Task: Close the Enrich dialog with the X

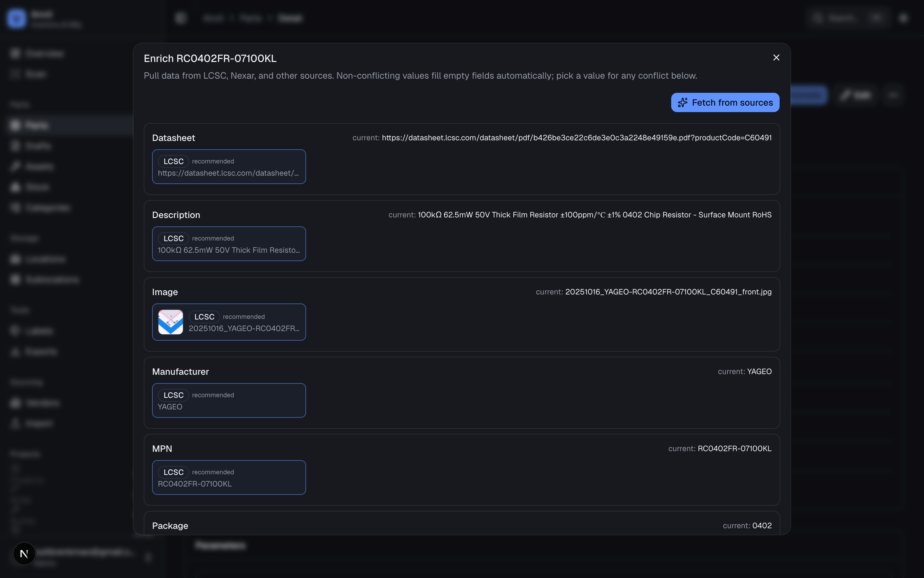Action: pos(776,57)
